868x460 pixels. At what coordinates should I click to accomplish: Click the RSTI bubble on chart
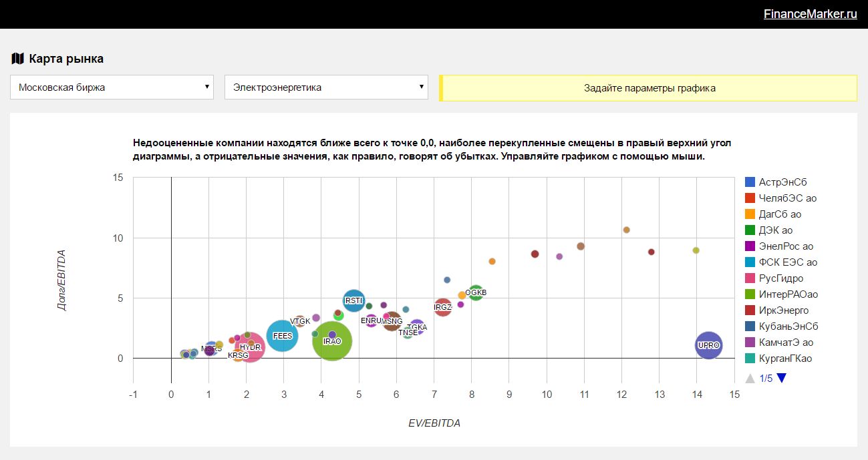[354, 301]
